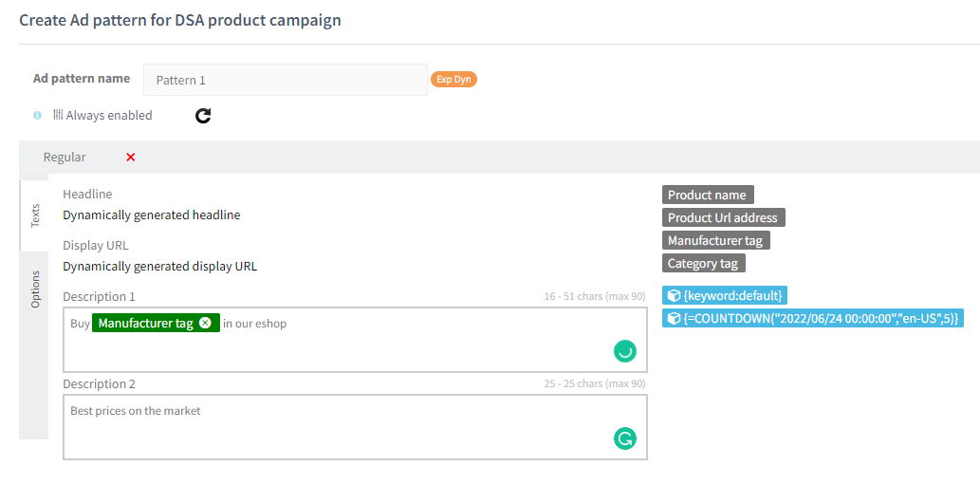Switch to the vertical Texts tab
Image resolution: width=980 pixels, height=485 pixels.
point(35,215)
